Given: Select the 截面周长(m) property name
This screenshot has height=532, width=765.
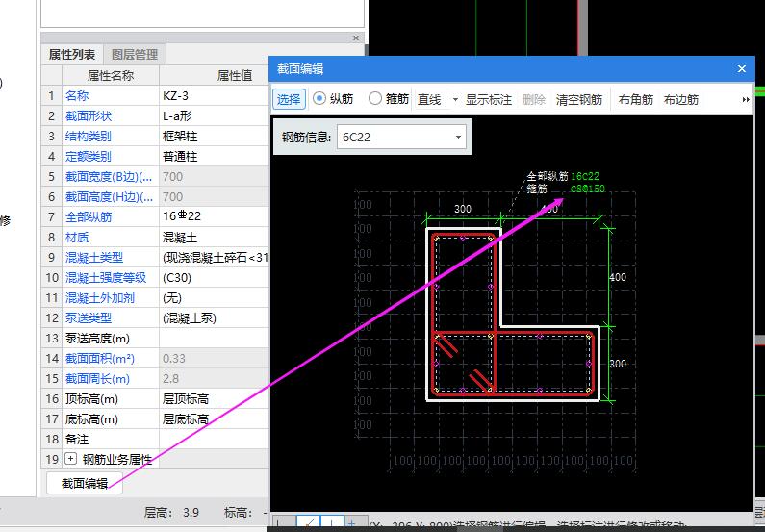Looking at the screenshot, I should tap(97, 379).
